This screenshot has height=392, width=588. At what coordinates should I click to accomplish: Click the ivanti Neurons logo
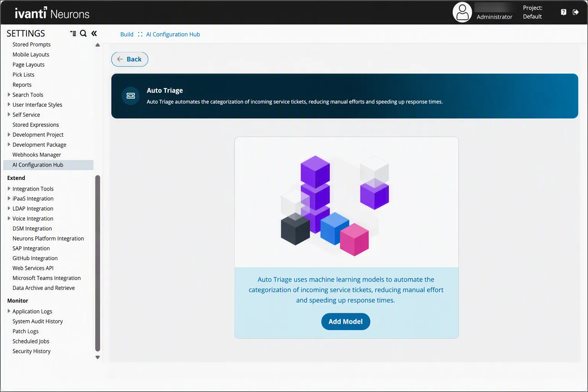(52, 13)
